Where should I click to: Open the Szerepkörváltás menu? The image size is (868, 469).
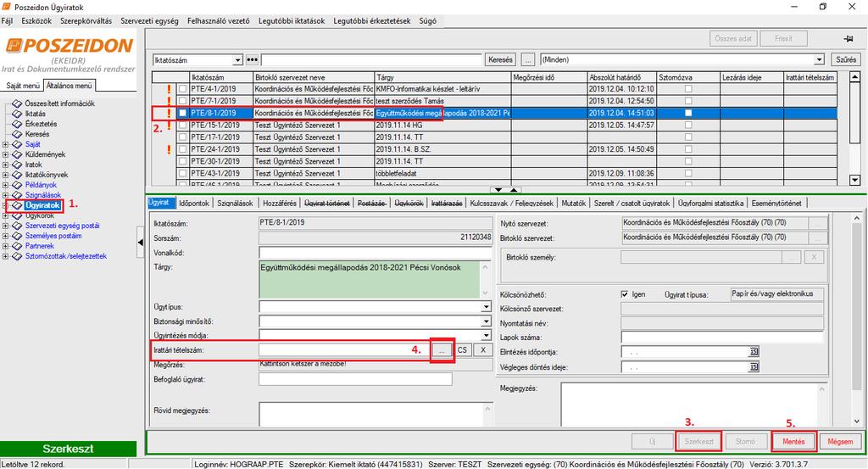[86, 21]
